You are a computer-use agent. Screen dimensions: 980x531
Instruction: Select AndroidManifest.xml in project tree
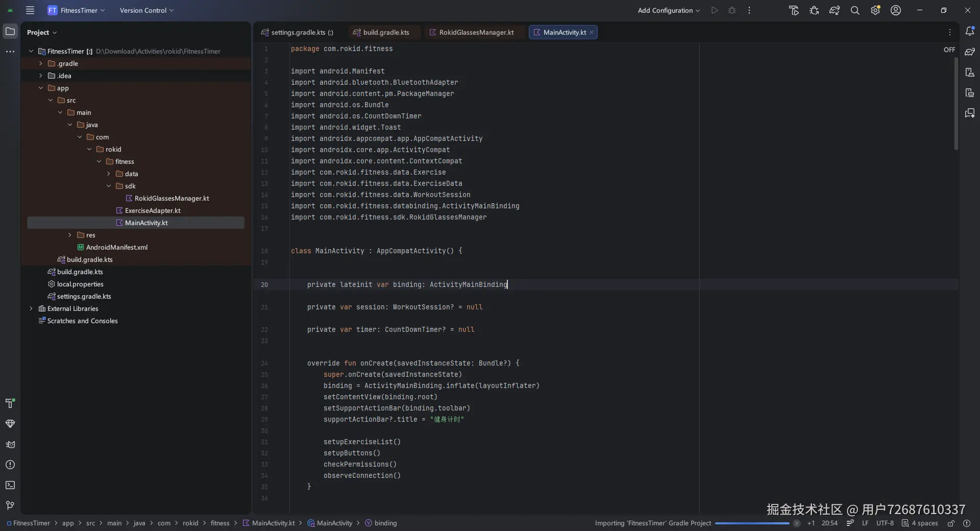(x=116, y=247)
